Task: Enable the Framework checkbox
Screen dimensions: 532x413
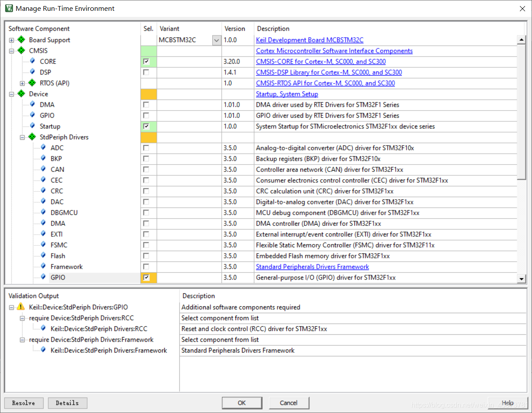Action: click(x=146, y=267)
